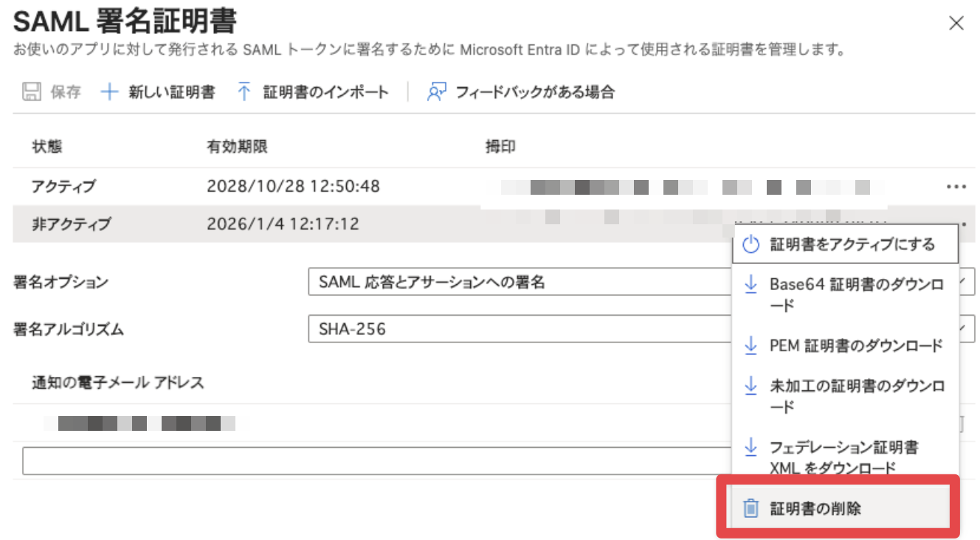The height and width of the screenshot is (540, 980).
Task: Open the 署名オプション dropdown
Action: pos(517,282)
